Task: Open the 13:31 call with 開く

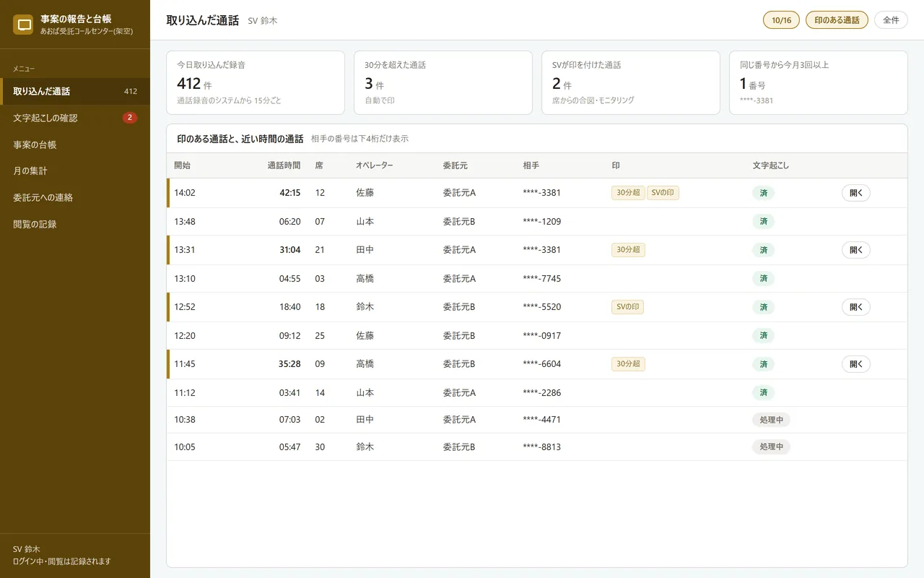Action: (x=856, y=250)
